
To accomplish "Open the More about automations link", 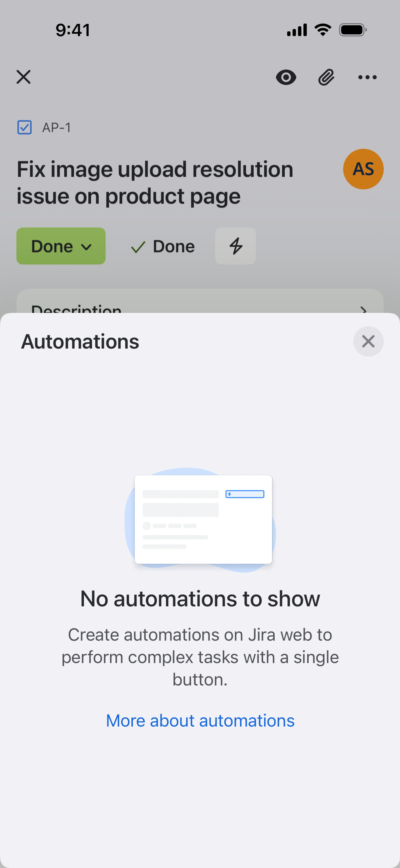I will tap(200, 721).
